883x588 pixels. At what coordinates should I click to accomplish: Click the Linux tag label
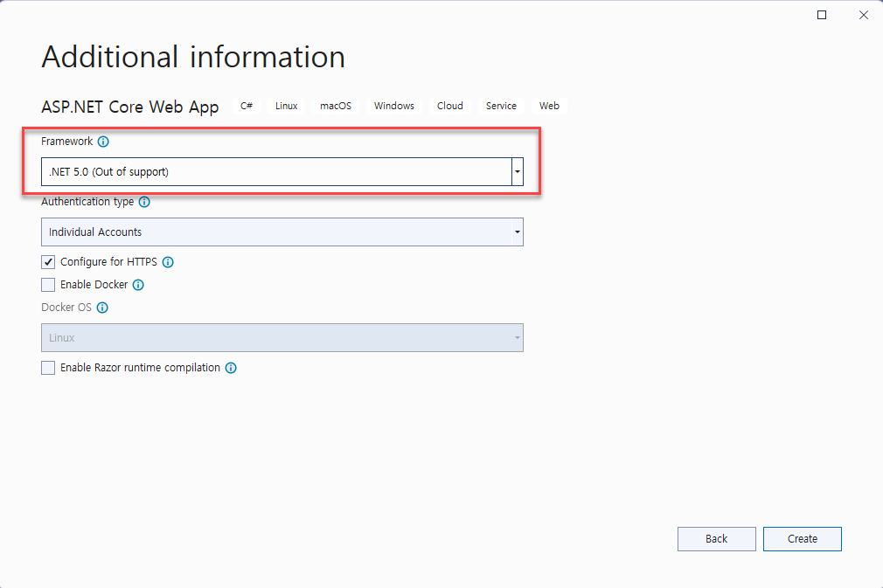tap(286, 106)
